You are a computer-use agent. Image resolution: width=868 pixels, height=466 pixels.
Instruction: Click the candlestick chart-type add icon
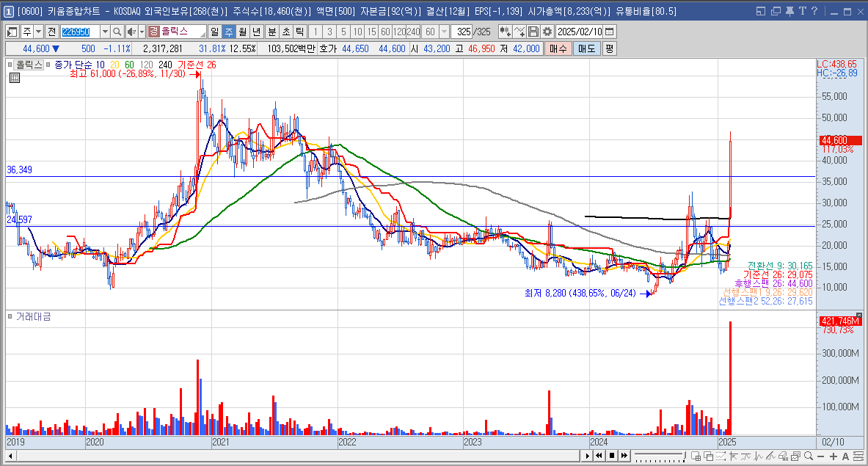[x=505, y=32]
